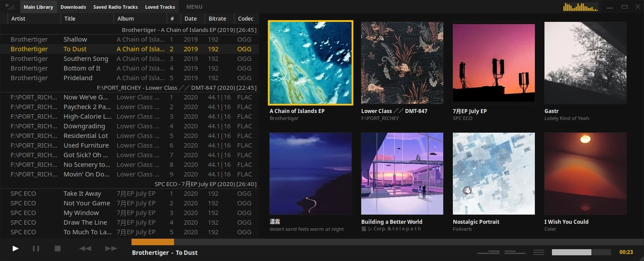The width and height of the screenshot is (644, 261).
Task: Skip back to the previous track
Action: [x=85, y=249]
